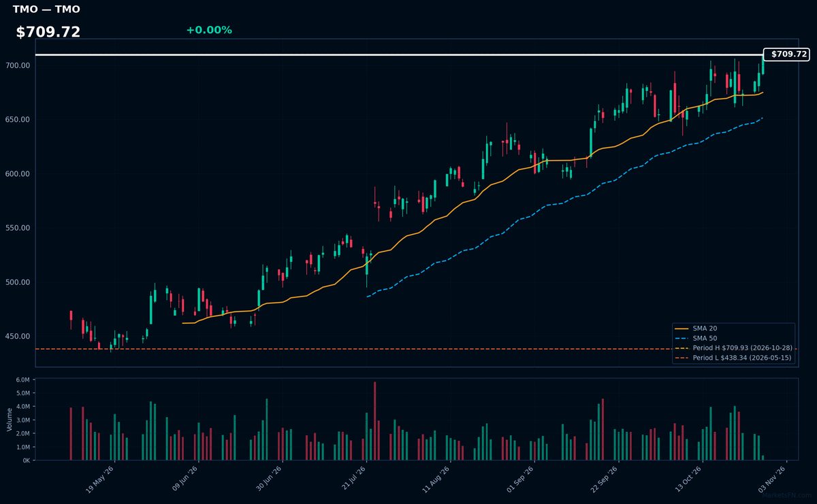Click the 550.00 price axis label
The image size is (817, 504).
[x=18, y=228]
